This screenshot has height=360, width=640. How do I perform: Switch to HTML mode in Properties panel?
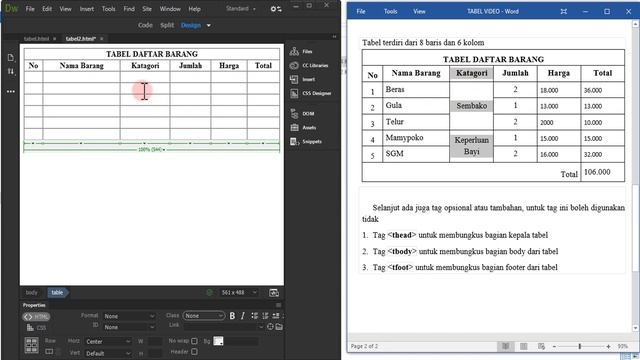pyautogui.click(x=36, y=317)
